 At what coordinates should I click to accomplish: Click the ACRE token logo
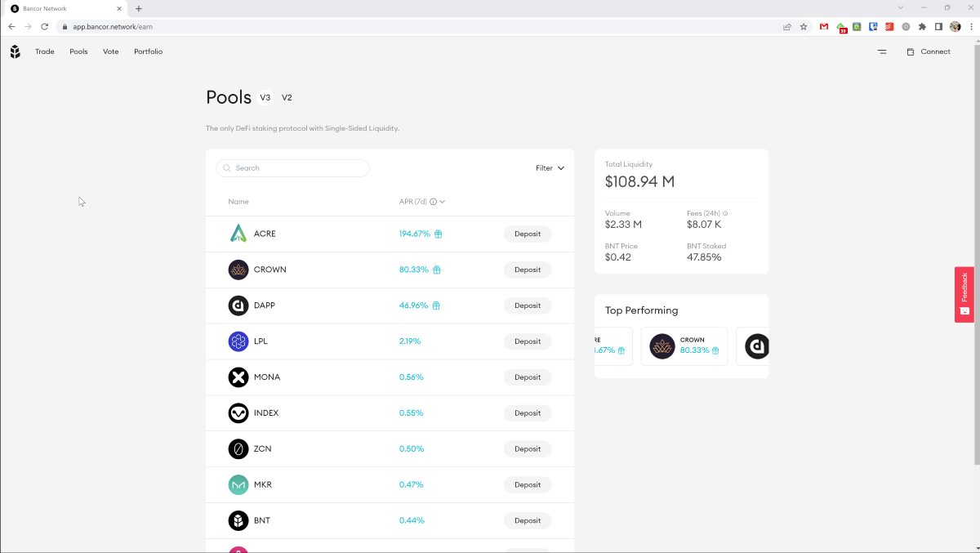[238, 234]
